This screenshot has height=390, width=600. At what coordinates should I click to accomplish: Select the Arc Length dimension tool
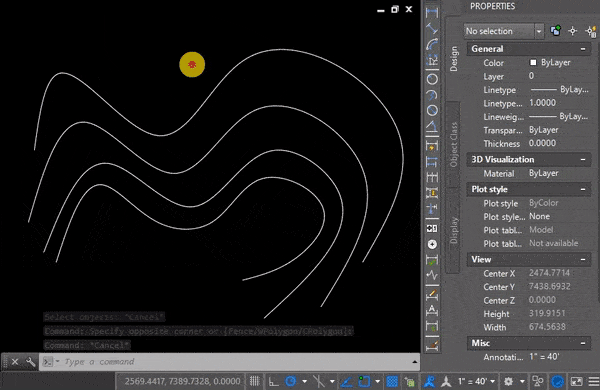[432, 44]
